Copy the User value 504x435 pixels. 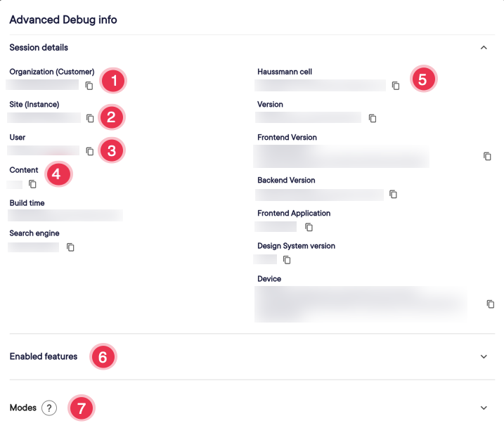pyautogui.click(x=89, y=151)
